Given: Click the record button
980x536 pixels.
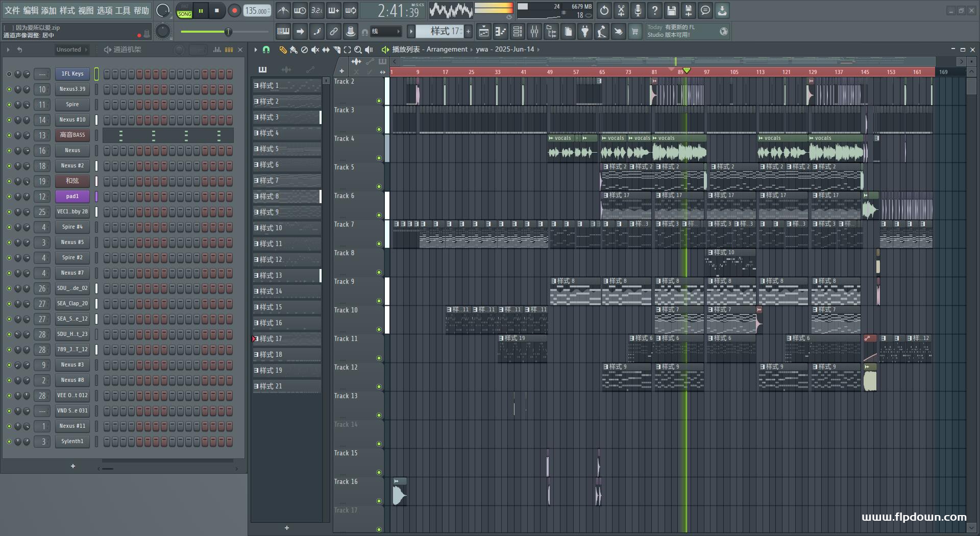Looking at the screenshot, I should (x=234, y=11).
